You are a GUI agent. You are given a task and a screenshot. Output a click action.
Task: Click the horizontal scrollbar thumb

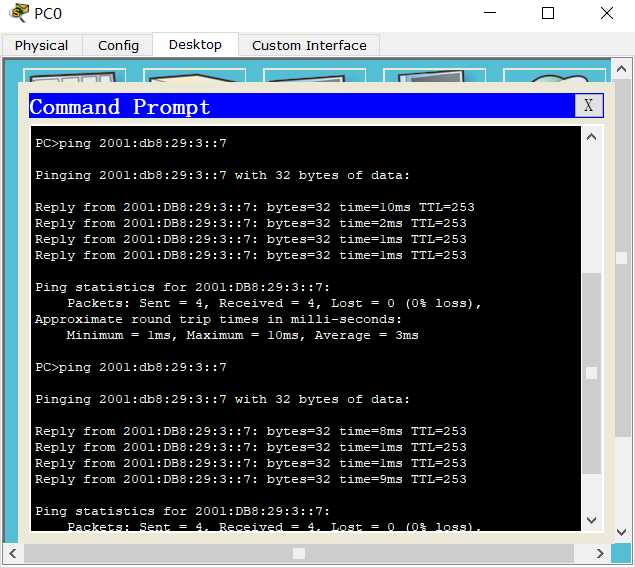point(298,553)
